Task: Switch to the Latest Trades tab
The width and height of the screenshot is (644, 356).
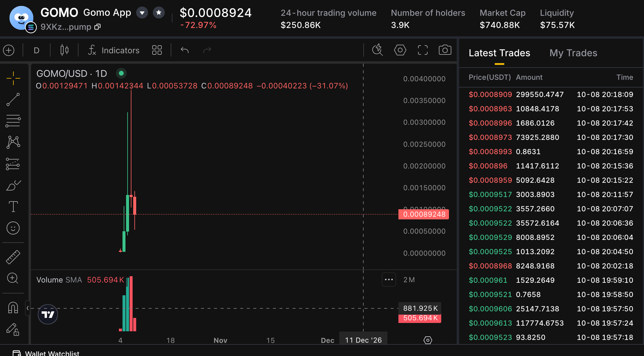Action: [x=499, y=53]
